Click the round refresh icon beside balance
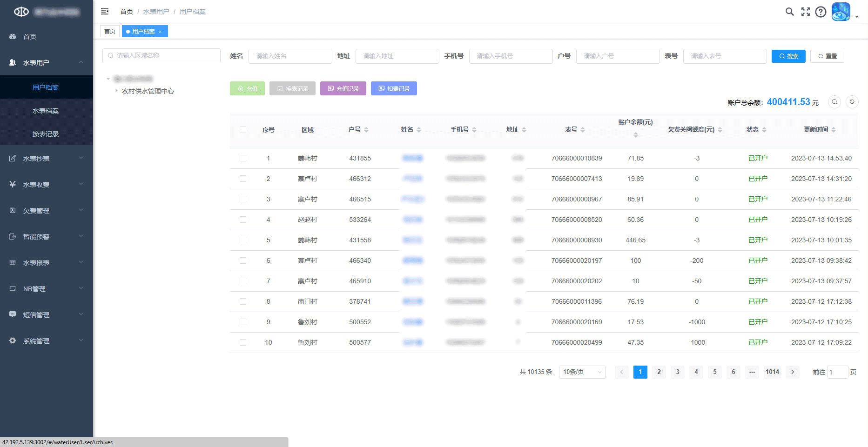 [852, 102]
